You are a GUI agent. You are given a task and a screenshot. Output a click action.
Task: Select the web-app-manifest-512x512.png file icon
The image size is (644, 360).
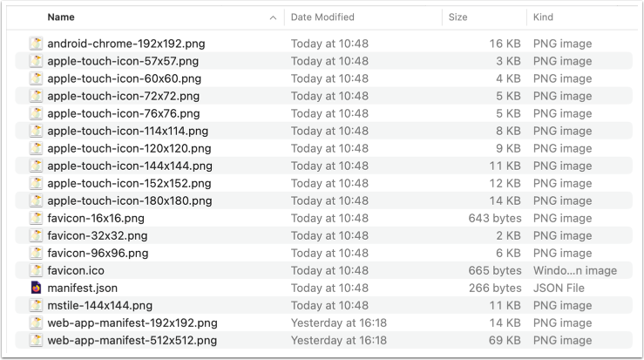[x=36, y=340]
